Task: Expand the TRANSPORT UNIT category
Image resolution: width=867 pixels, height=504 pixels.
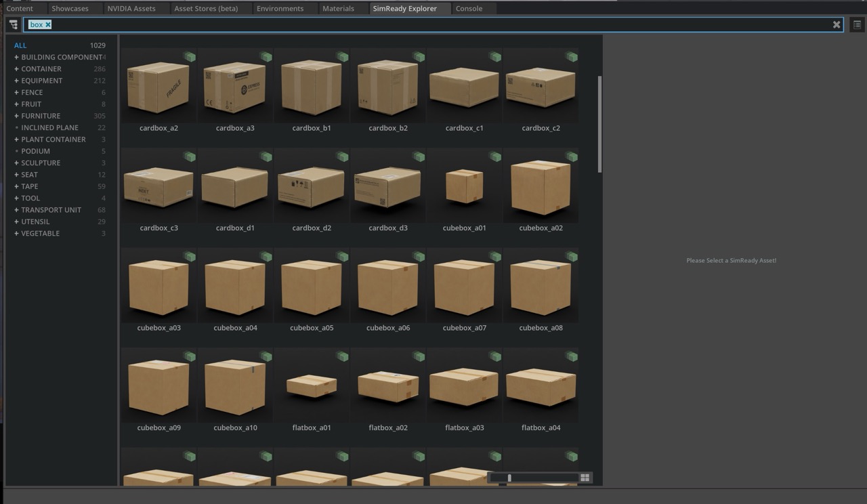Action: point(16,210)
